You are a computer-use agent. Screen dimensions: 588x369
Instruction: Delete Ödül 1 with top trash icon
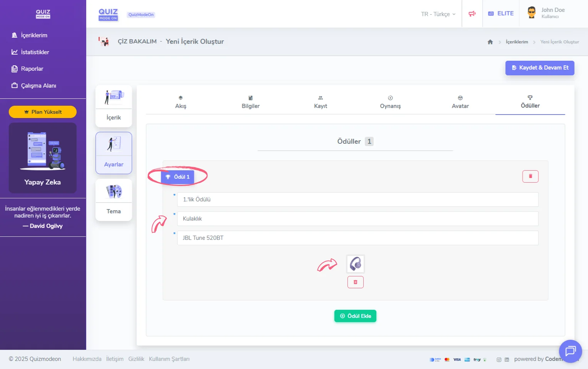[x=530, y=176]
